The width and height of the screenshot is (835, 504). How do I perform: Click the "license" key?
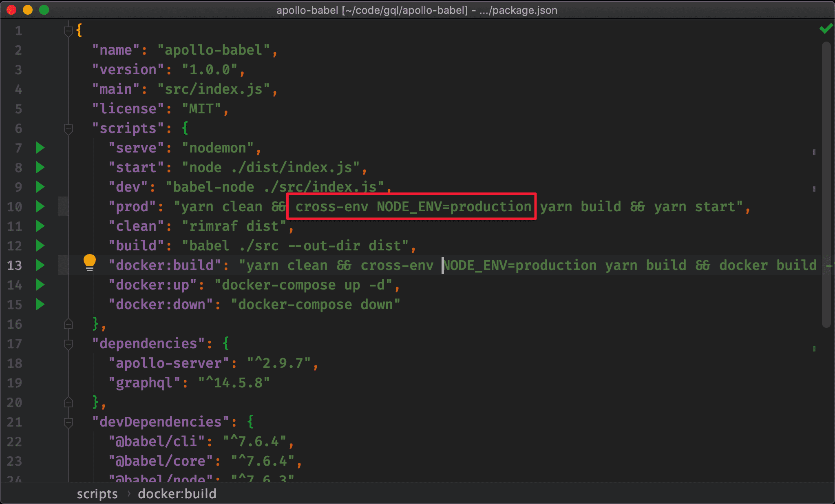(128, 109)
